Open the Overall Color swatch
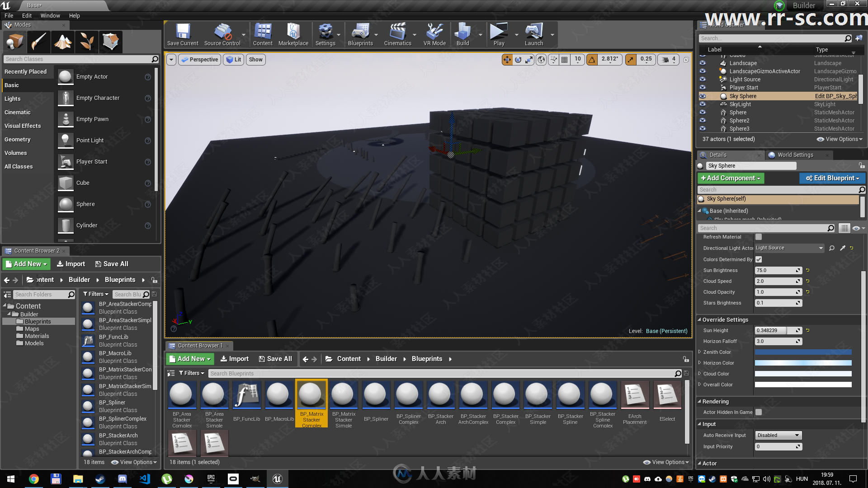 pos(803,385)
